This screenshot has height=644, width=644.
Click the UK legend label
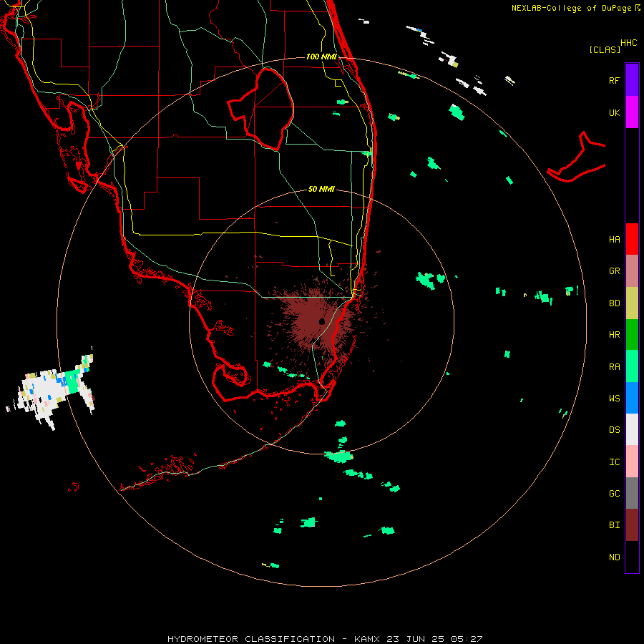pos(614,112)
